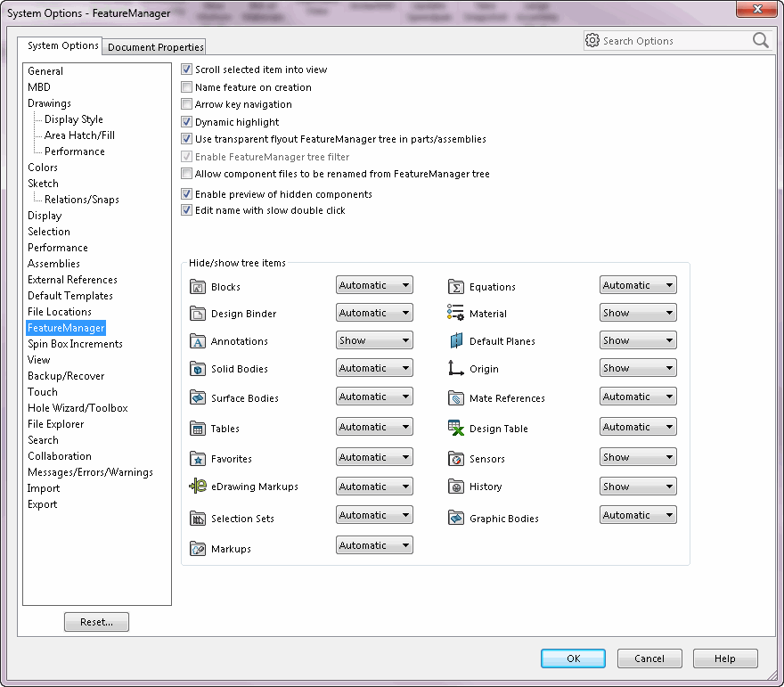Select Hole Wizard/Toolbox category
This screenshot has height=687, width=784.
pos(78,408)
